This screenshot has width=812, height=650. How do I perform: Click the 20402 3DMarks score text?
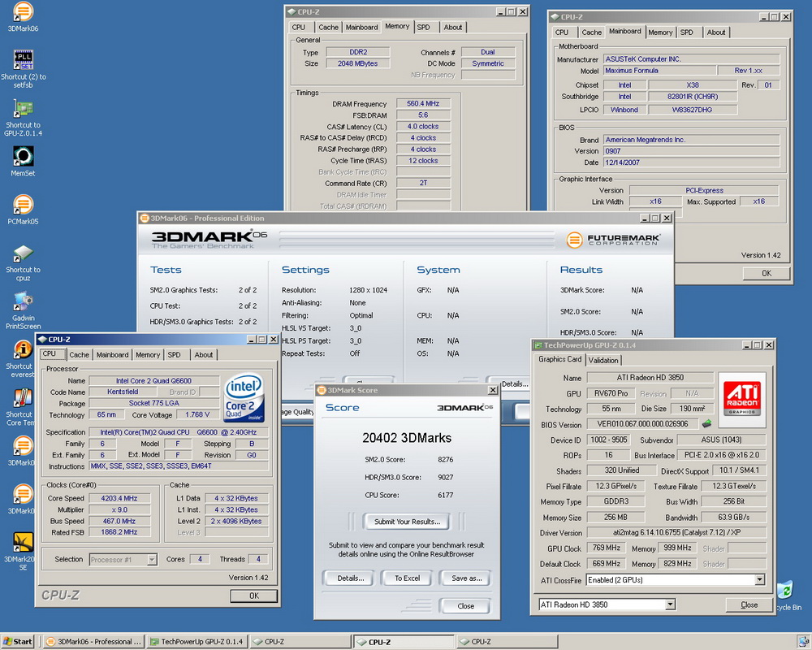point(407,438)
